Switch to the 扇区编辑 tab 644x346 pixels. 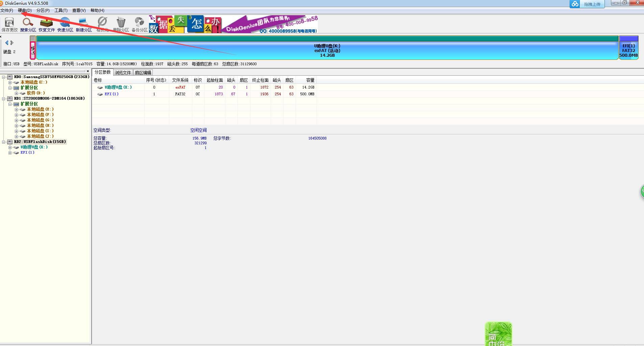(143, 73)
